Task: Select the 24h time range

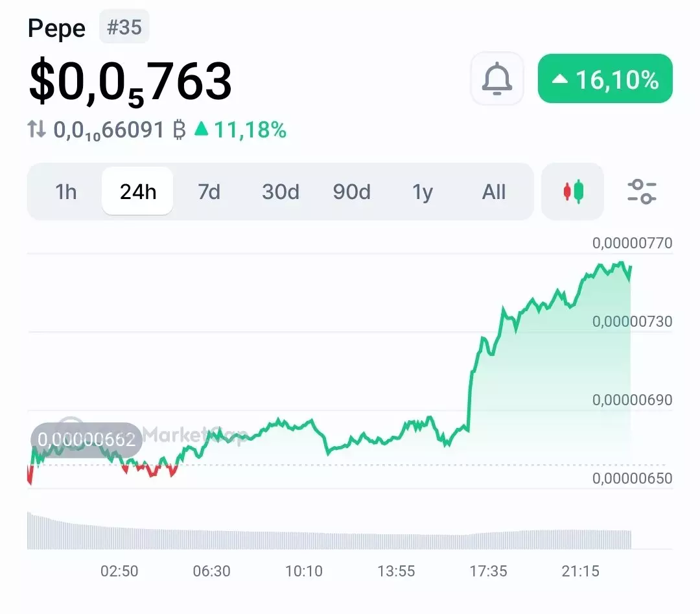Action: pyautogui.click(x=137, y=192)
